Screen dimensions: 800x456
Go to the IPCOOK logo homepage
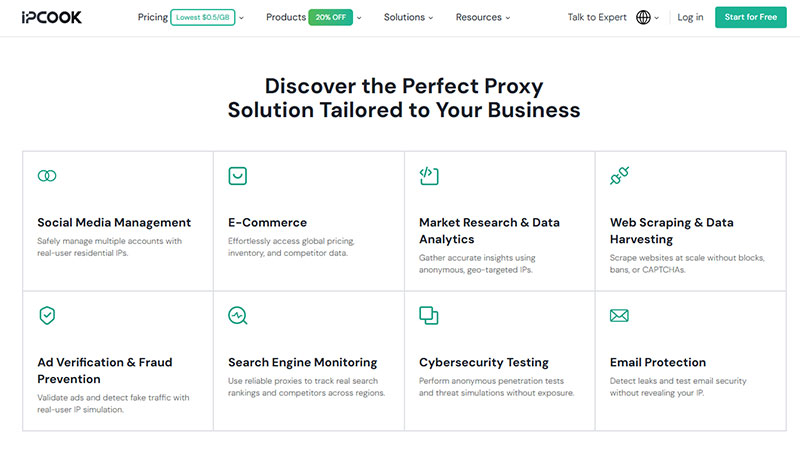tap(52, 17)
